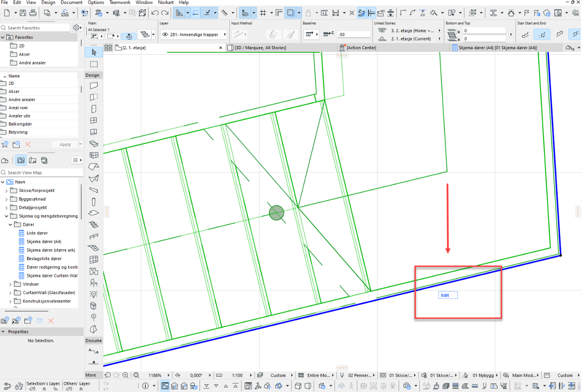Open the Skjema dører (A4) schedule

pyautogui.click(x=44, y=242)
